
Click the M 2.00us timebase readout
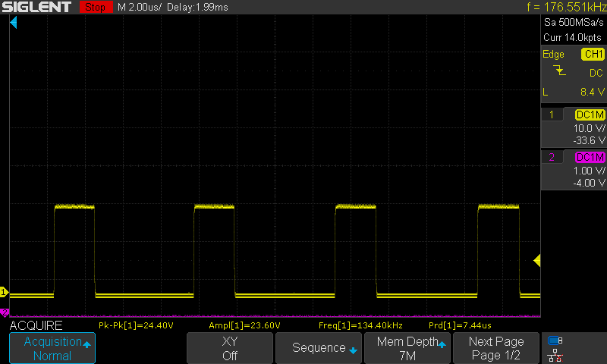(140, 7)
